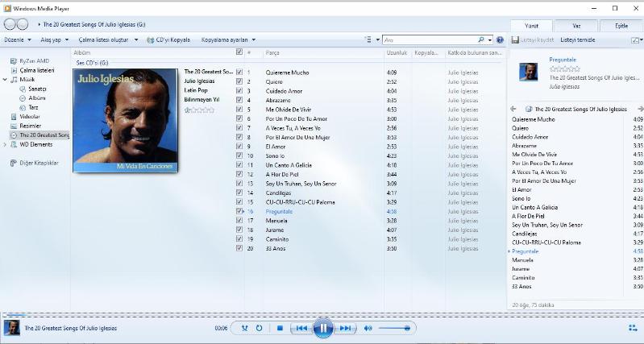
Task: Toggle repeat mode
Action: click(259, 328)
